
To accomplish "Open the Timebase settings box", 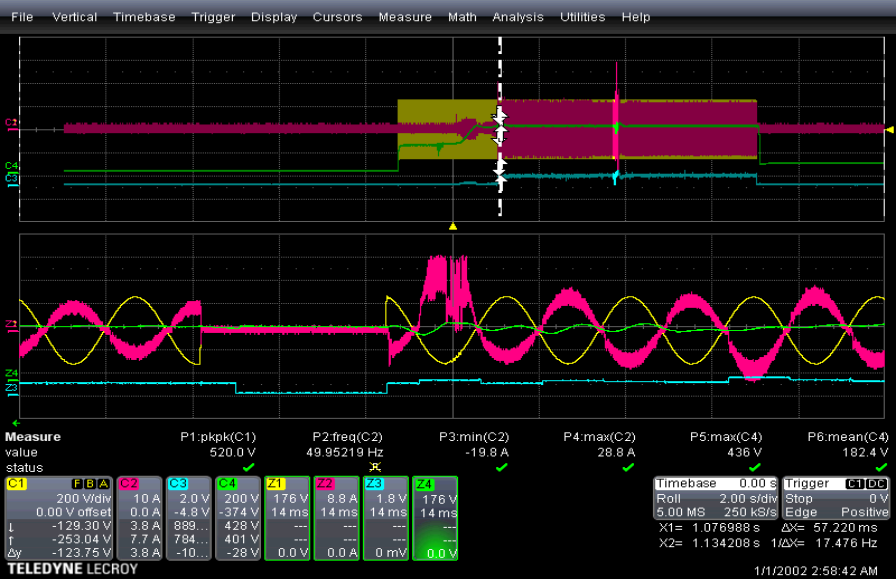I will (716, 498).
